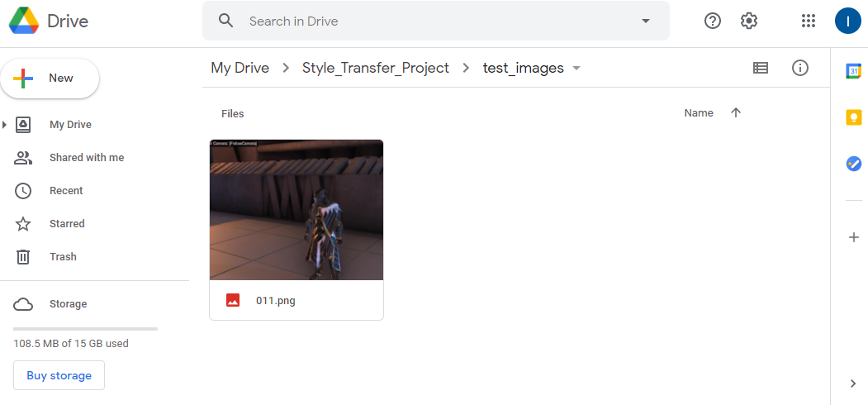Click the red image file icon
The width and height of the screenshot is (868, 405).
(233, 300)
